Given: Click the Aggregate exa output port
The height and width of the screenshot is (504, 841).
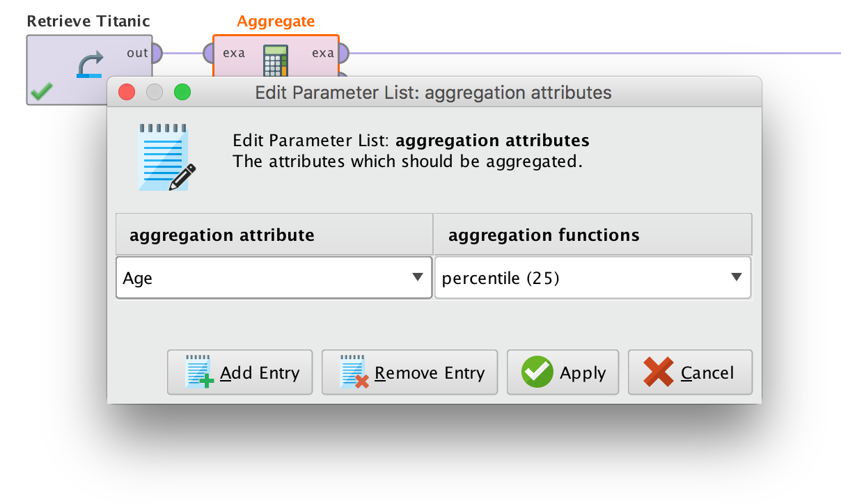Looking at the screenshot, I should click(x=343, y=53).
